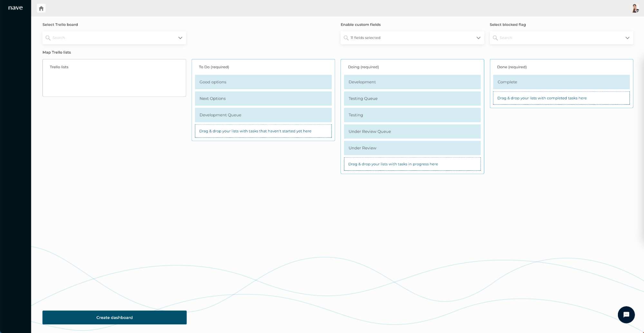Expand the Select Trello board dropdown arrow
Image resolution: width=644 pixels, height=333 pixels.
(x=180, y=38)
